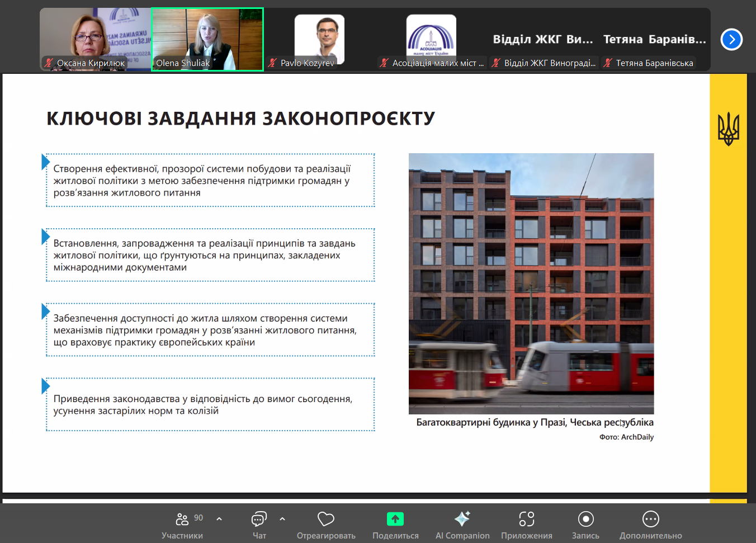Click the participant count 90
756x543 pixels.
(x=199, y=518)
